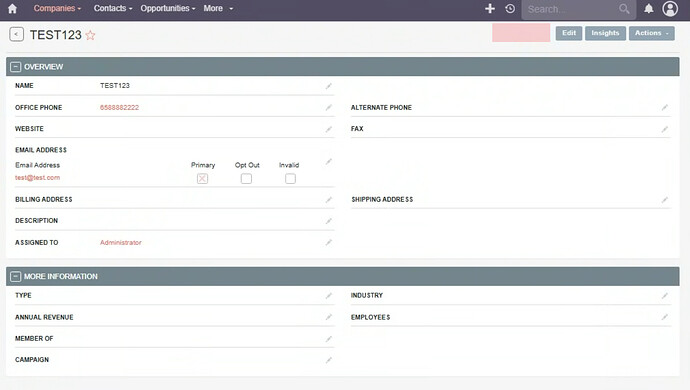The width and height of the screenshot is (690, 390).
Task: Edit the Industry field pencil
Action: click(664, 296)
